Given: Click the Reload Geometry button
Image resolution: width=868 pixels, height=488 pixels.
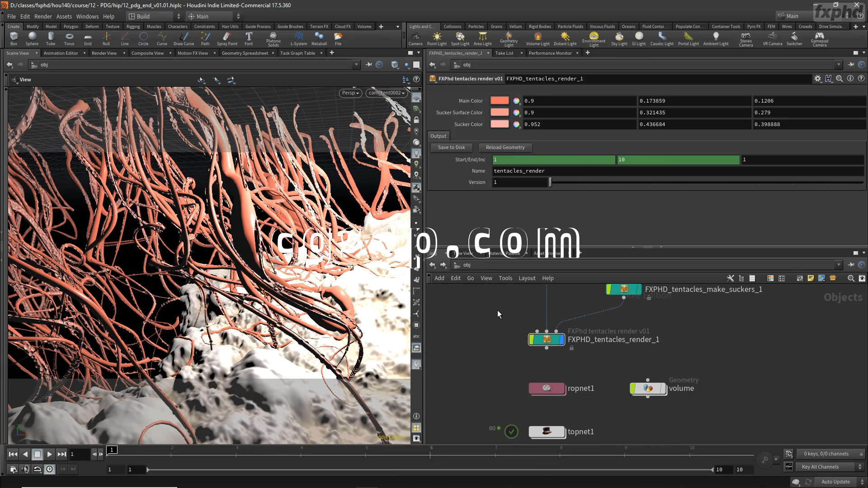Looking at the screenshot, I should pyautogui.click(x=505, y=147).
